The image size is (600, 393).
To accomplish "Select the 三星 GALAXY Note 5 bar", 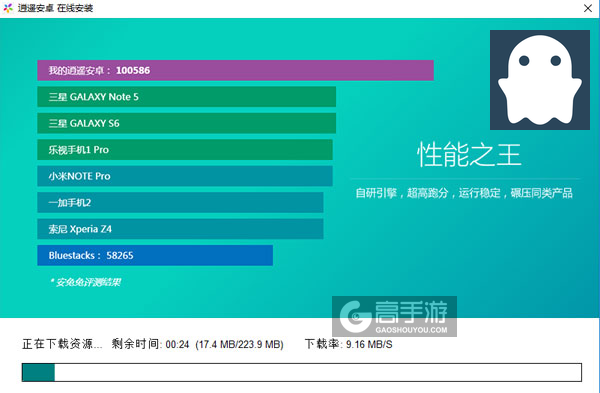I will tap(186, 97).
